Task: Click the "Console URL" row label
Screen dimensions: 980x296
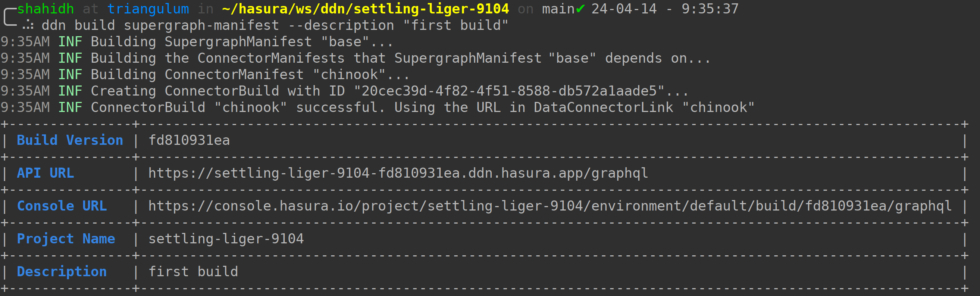Action: 62,206
